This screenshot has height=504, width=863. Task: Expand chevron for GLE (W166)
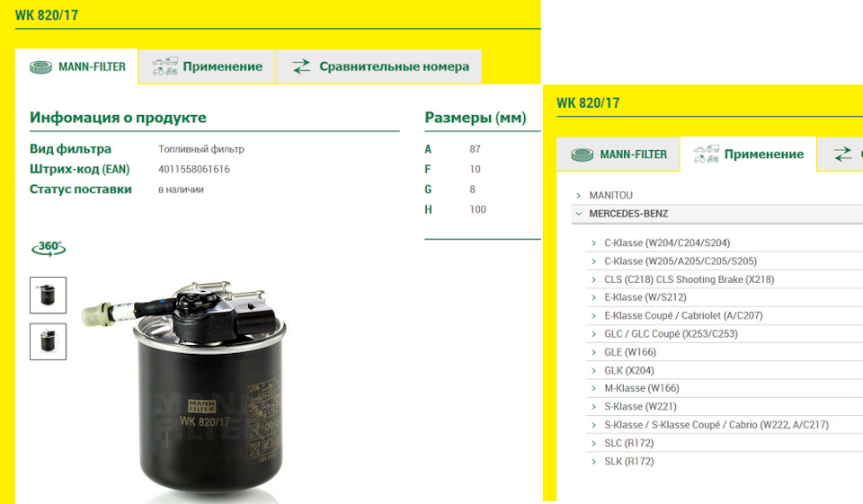pyautogui.click(x=593, y=352)
